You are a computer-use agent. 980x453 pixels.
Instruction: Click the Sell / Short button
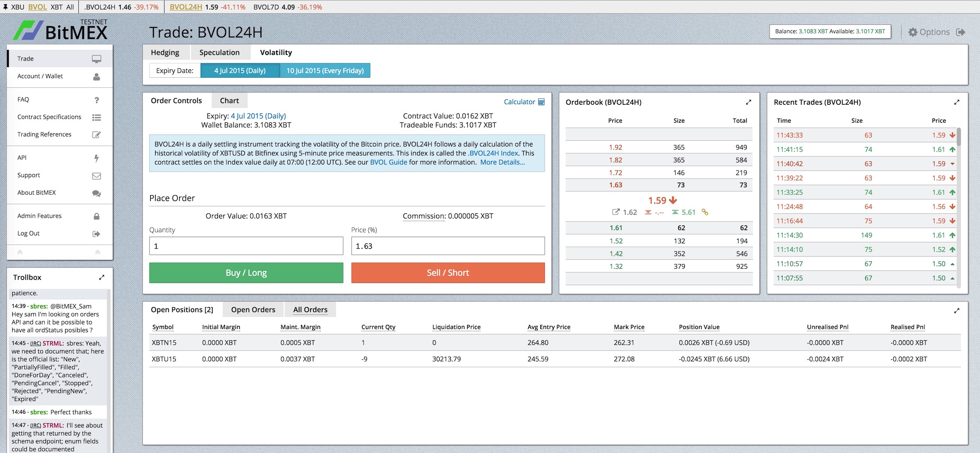tap(448, 273)
